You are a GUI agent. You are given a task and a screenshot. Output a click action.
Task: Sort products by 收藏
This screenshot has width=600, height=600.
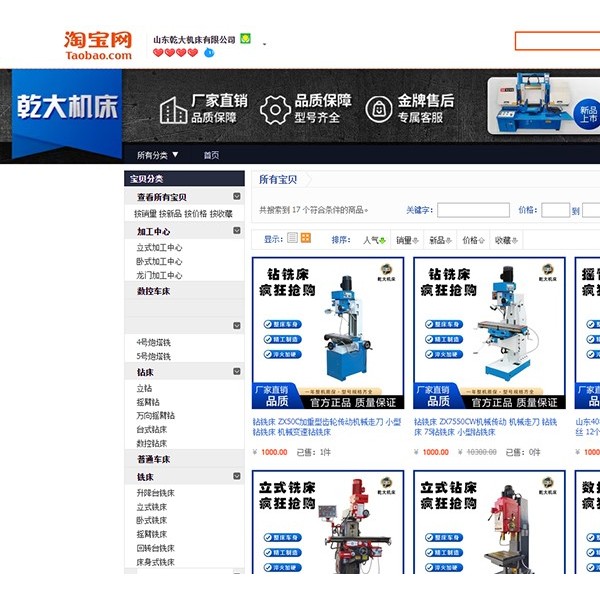[506, 240]
